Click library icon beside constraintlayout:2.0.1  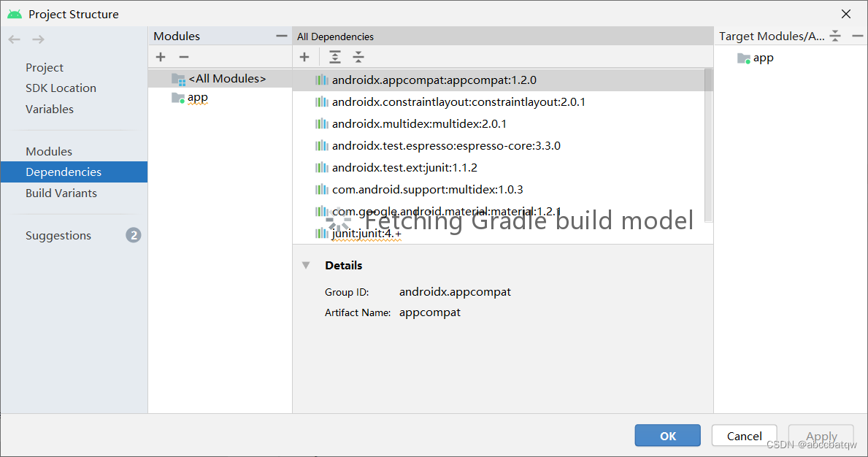(x=322, y=101)
